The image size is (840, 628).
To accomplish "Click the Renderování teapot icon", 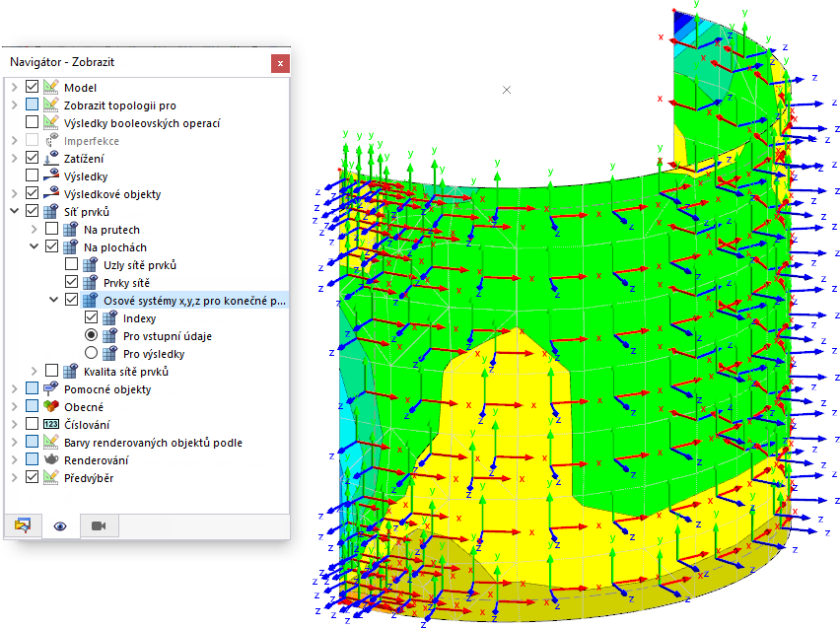I will [x=51, y=460].
